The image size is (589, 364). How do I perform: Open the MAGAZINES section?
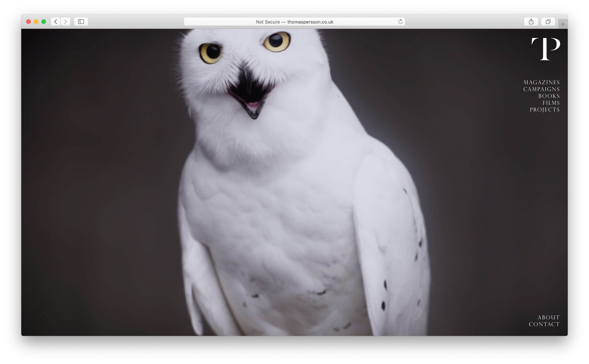541,82
